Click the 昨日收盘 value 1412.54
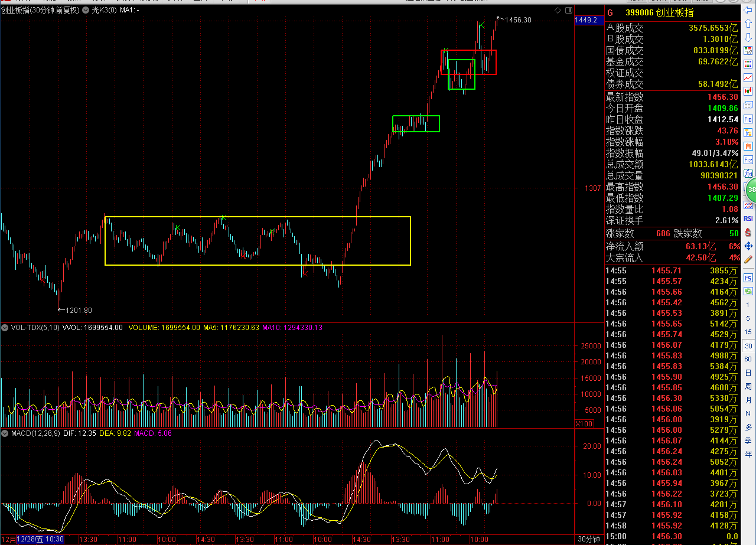 click(x=723, y=119)
